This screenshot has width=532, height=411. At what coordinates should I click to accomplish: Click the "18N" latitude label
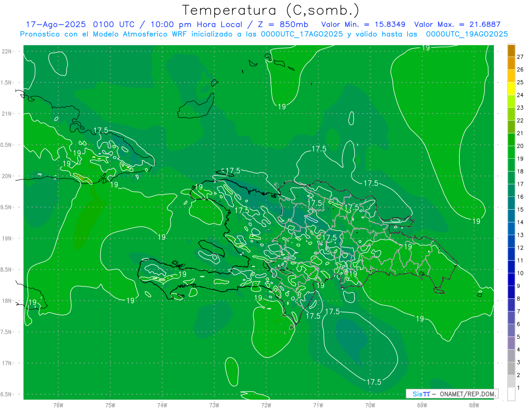8,301
